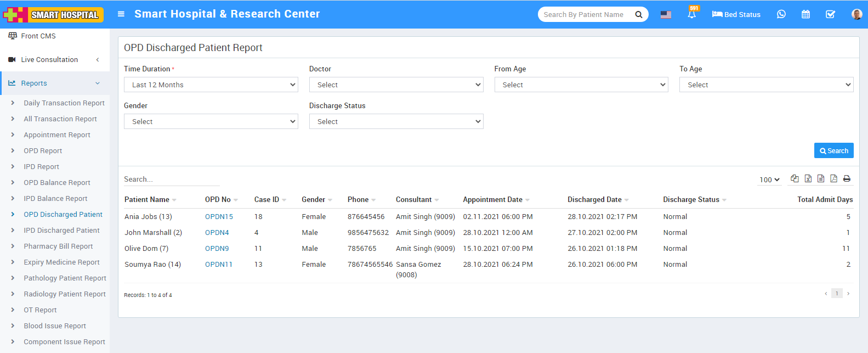Click the search magnifier in patient search

(x=639, y=15)
